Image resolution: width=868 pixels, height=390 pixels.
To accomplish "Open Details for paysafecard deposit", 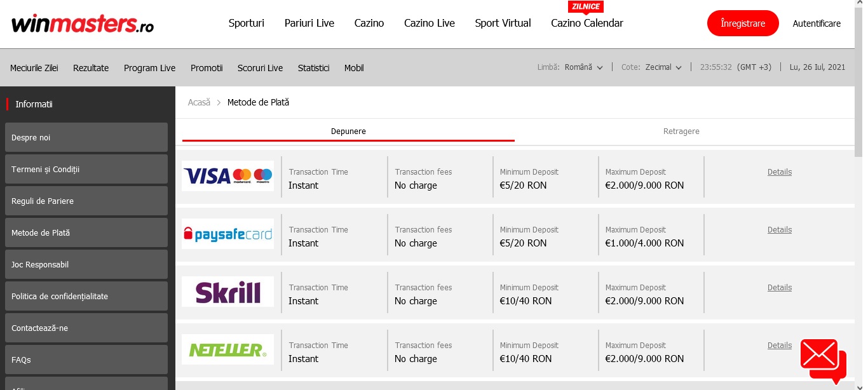I will [780, 230].
